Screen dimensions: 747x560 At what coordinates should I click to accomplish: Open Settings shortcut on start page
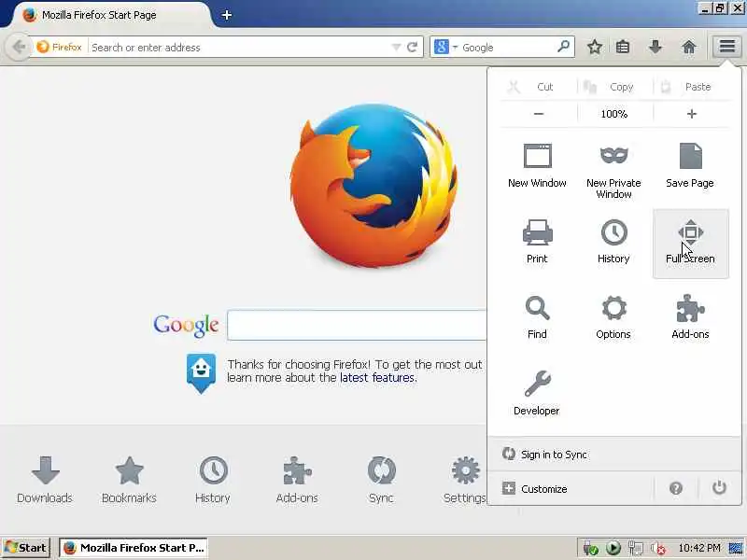click(x=464, y=480)
